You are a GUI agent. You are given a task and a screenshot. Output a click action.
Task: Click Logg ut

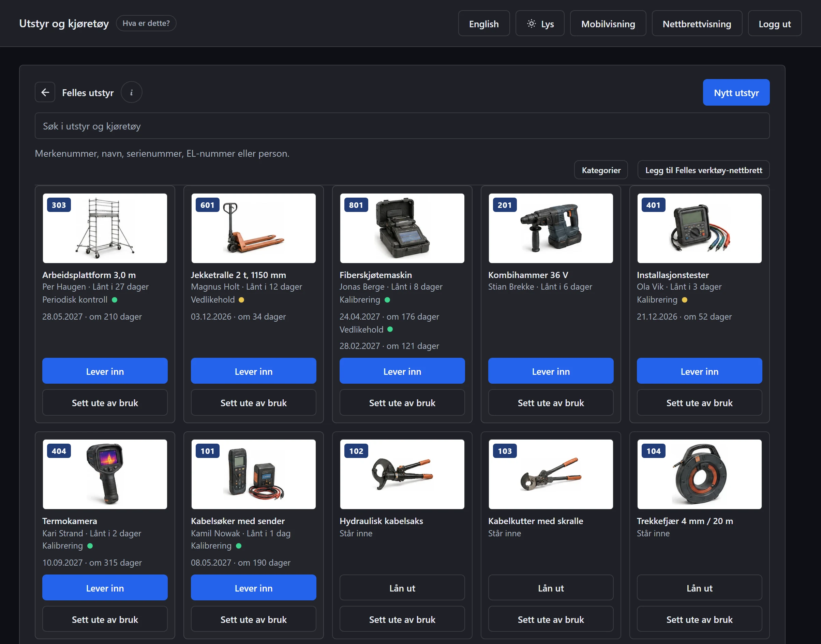775,24
